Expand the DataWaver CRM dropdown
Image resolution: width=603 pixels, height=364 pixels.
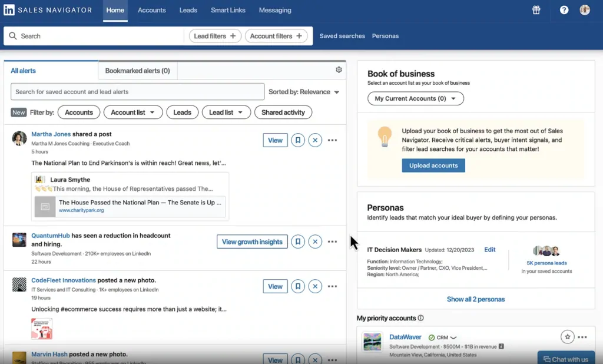[443, 337]
